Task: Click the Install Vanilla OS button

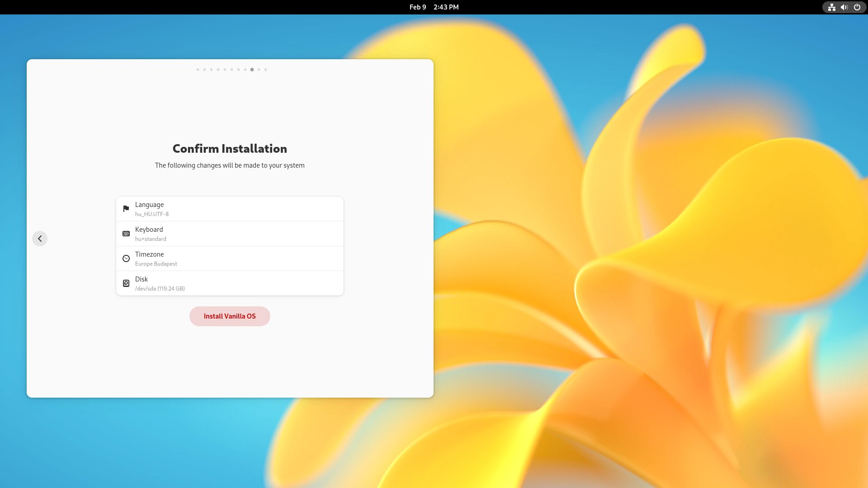Action: pos(230,316)
